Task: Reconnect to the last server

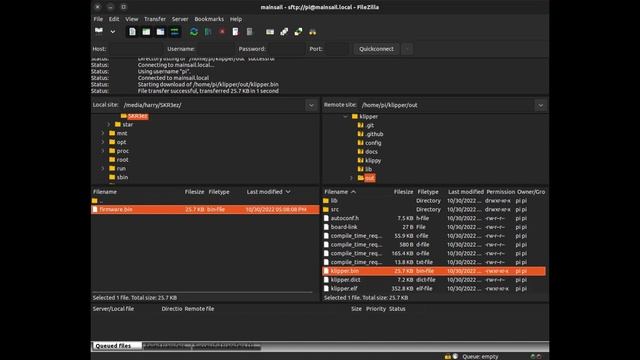Action: 249,31
